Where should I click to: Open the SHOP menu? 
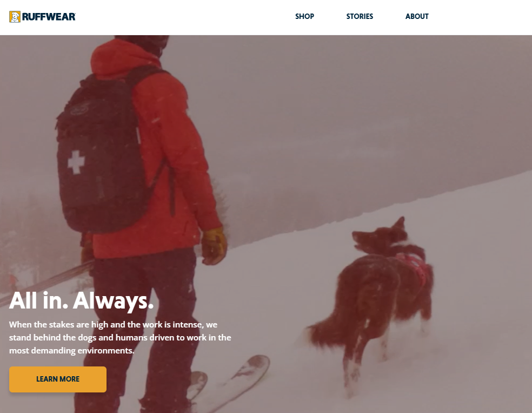(304, 16)
